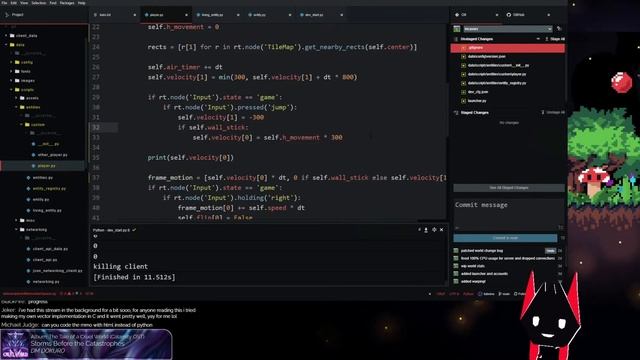Click the expand commit editor icon
This screenshot has height=360, width=640.
click(x=560, y=228)
